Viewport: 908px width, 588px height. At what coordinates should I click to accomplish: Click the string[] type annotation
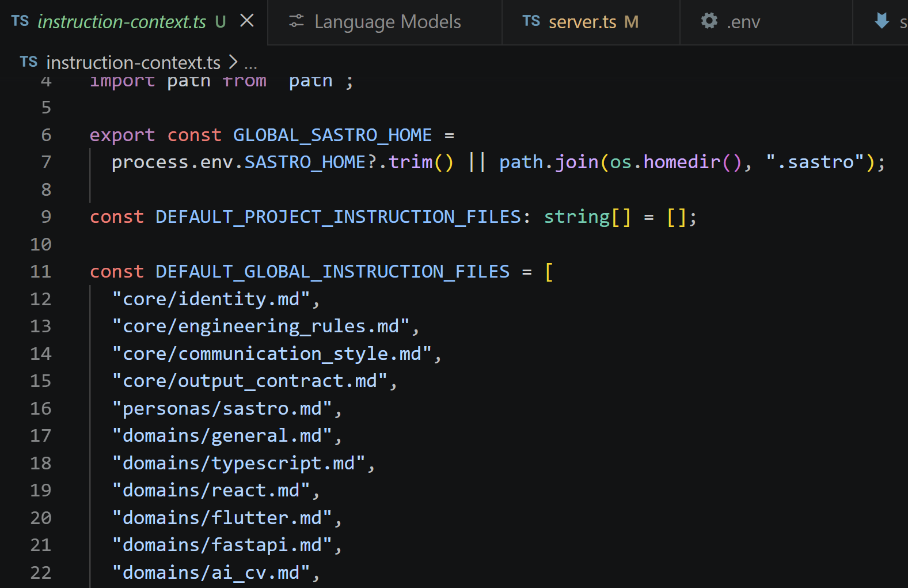coord(587,217)
